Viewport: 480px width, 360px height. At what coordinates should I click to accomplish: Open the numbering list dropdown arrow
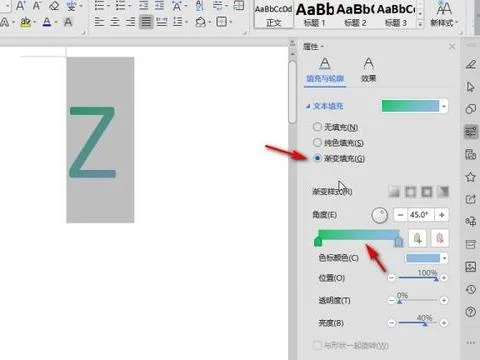tap(130, 6)
